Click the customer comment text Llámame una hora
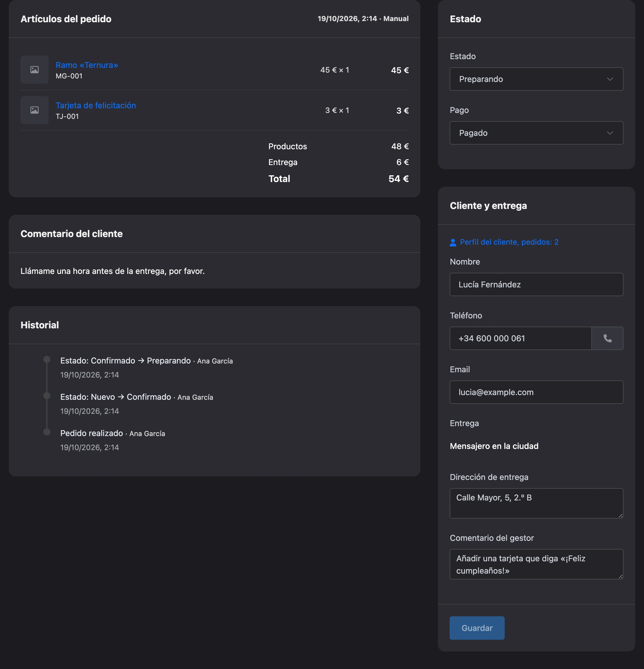The height and width of the screenshot is (669, 644). coord(112,271)
